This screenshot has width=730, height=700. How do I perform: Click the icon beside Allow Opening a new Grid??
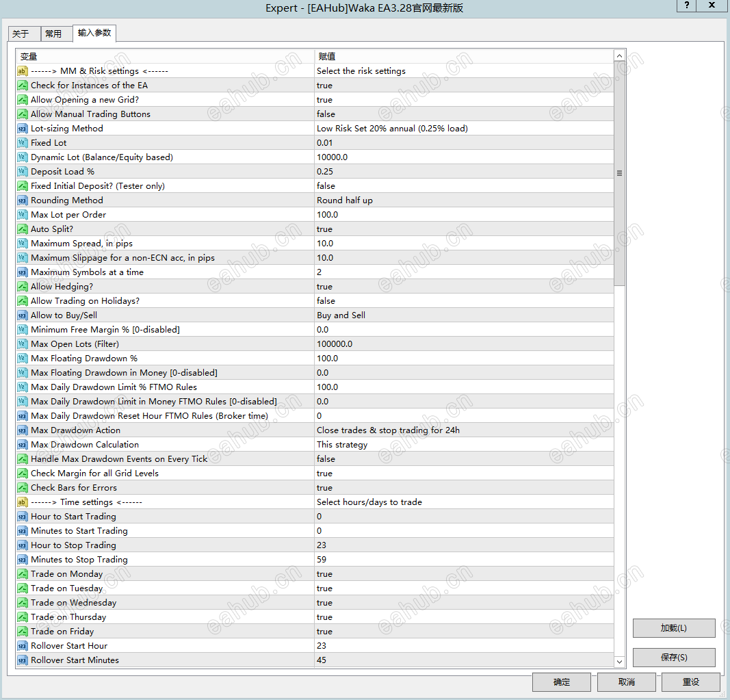point(23,100)
